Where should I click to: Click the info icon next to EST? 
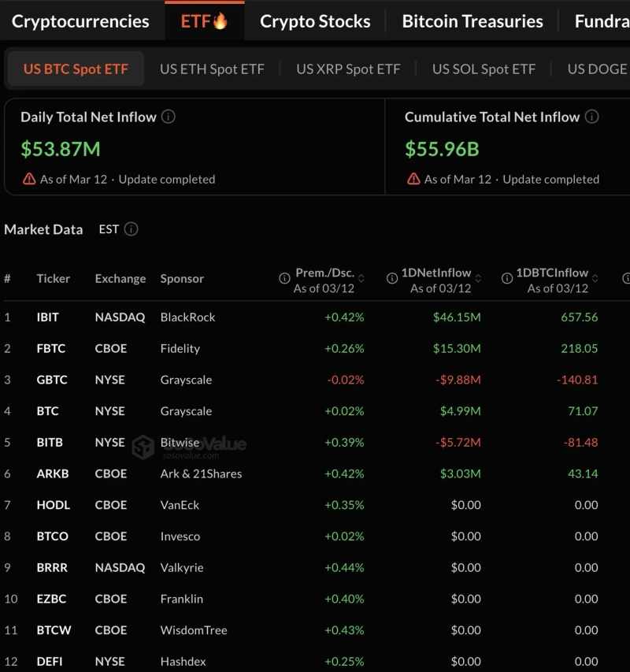tap(132, 229)
